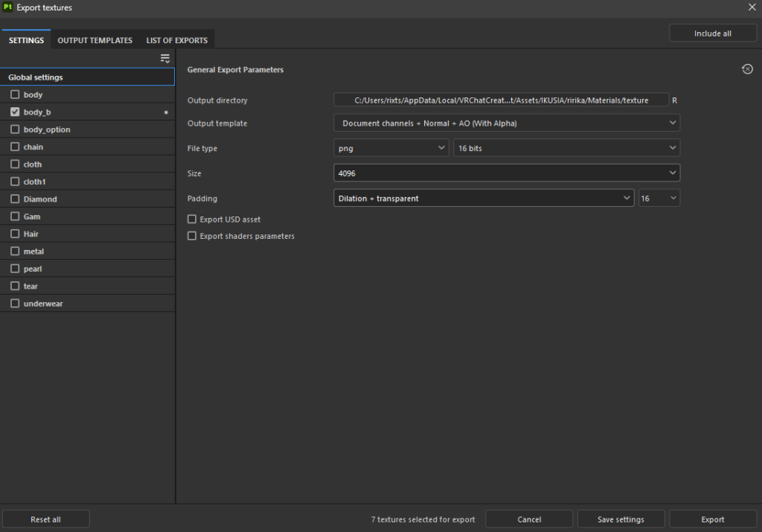
Task: Click the Cancel button
Action: 529,519
